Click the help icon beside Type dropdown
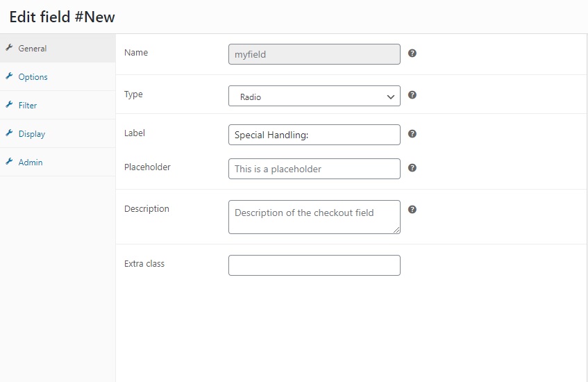The image size is (588, 382). point(412,95)
